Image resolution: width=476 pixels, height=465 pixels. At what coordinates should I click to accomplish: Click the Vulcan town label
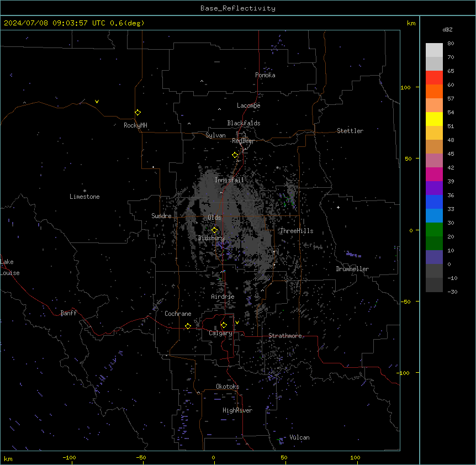299,438
